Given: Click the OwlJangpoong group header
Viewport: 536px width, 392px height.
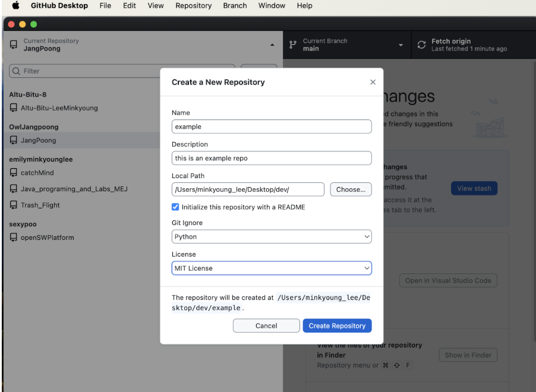Looking at the screenshot, I should coord(34,127).
